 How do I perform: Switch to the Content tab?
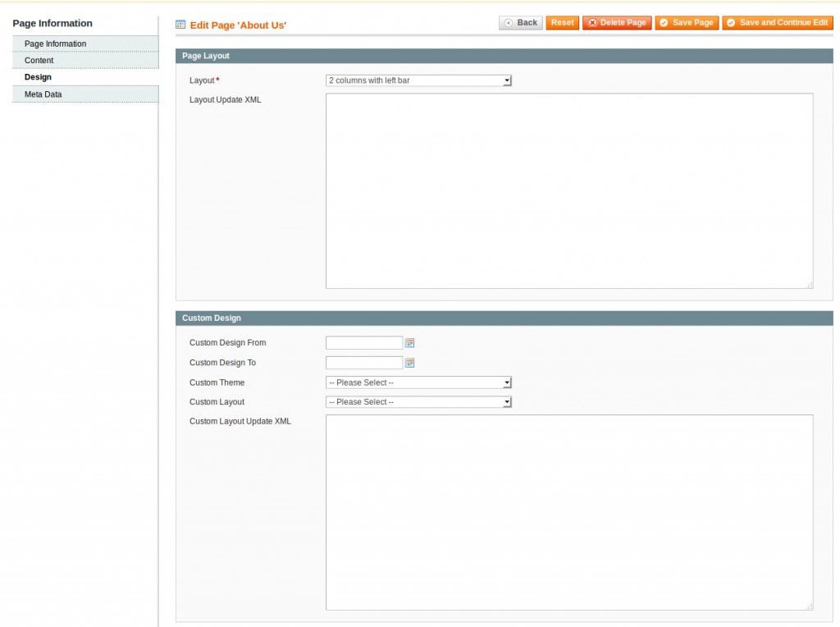pyautogui.click(x=39, y=61)
